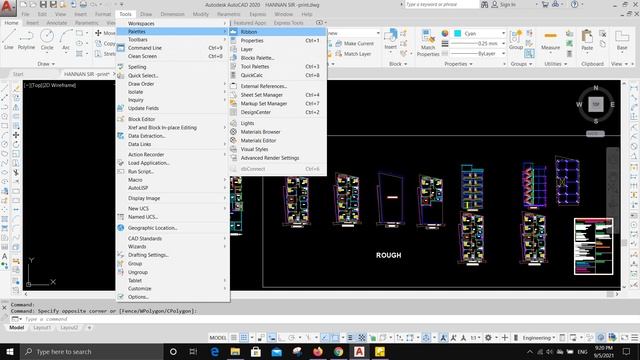640x360 pixels.
Task: Expand the Block panel title
Action: click(x=398, y=64)
